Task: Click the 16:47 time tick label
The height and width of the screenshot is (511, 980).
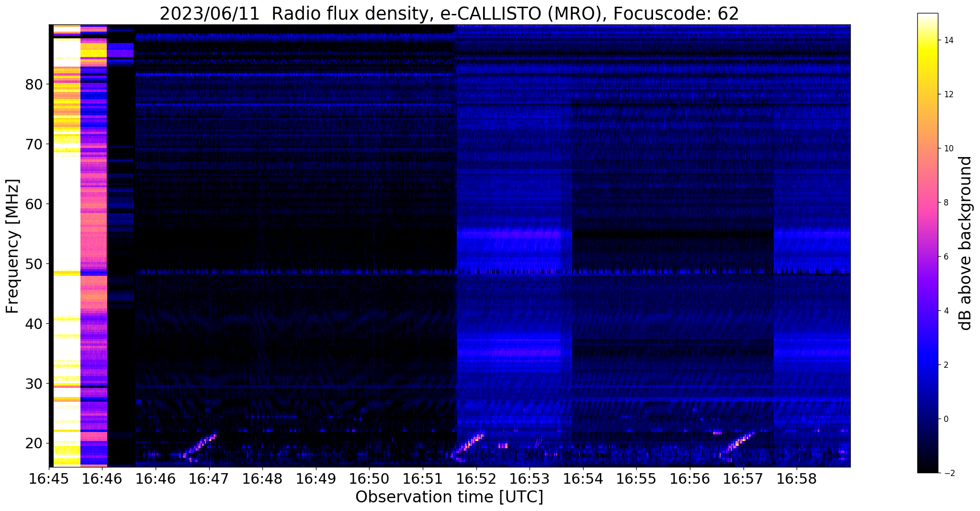Action: (209, 479)
